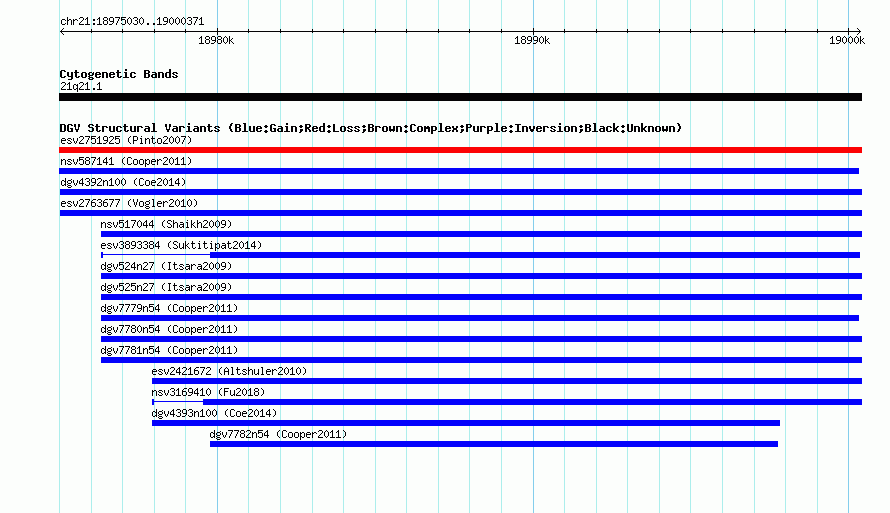Click the blue bar under esv2763677

click(460, 213)
